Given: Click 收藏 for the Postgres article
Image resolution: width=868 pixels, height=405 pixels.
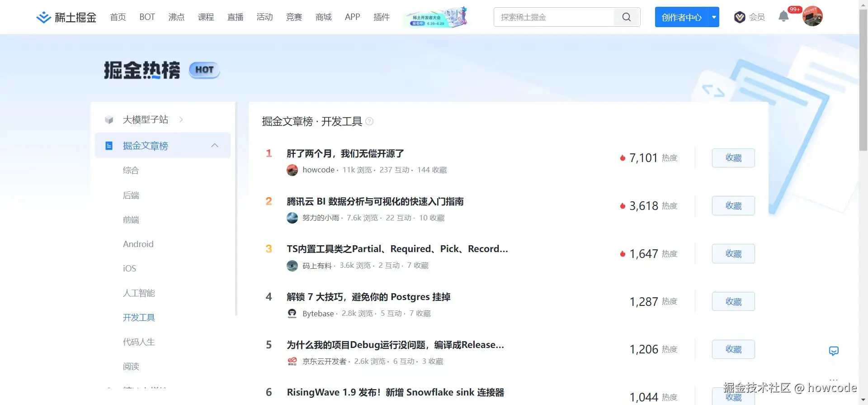Looking at the screenshot, I should [733, 301].
